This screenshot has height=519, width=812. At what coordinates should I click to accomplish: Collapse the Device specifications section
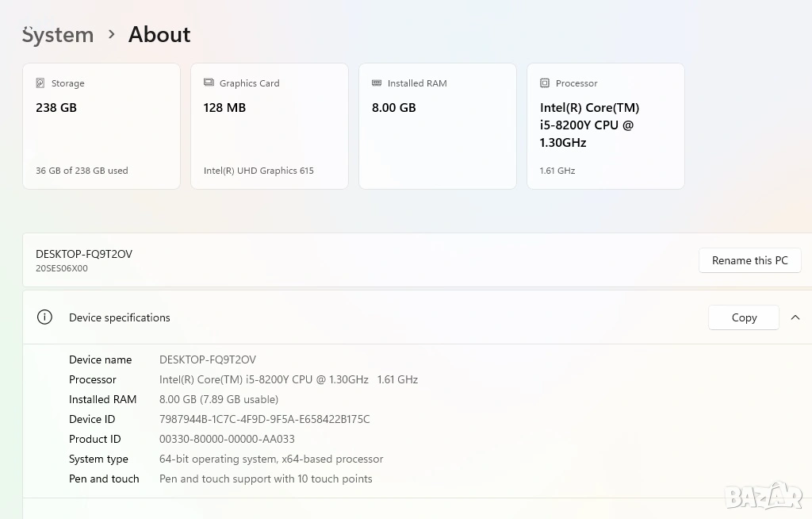[795, 317]
